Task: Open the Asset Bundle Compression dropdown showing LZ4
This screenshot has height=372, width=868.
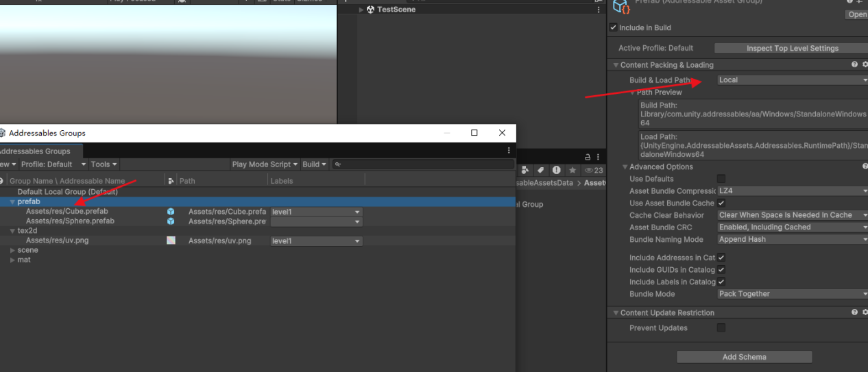Action: [793, 190]
